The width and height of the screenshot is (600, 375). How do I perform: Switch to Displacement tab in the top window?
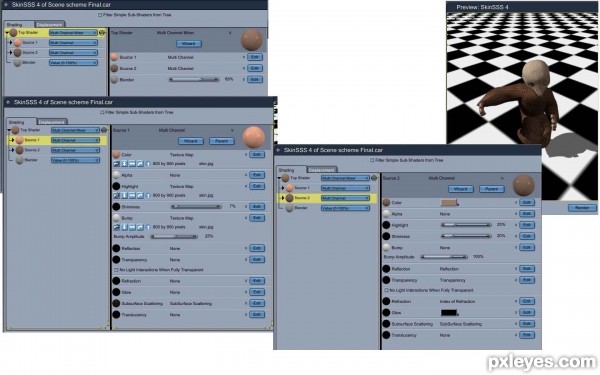coord(49,24)
